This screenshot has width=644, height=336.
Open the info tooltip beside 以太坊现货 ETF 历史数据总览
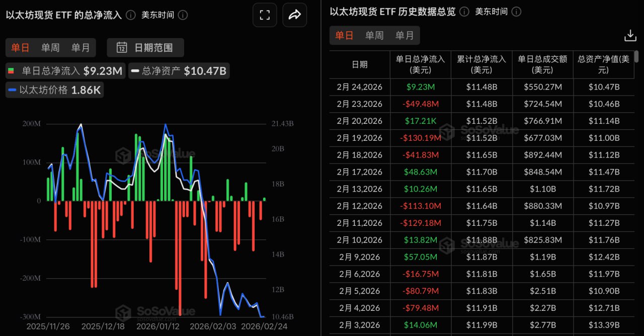pos(463,12)
